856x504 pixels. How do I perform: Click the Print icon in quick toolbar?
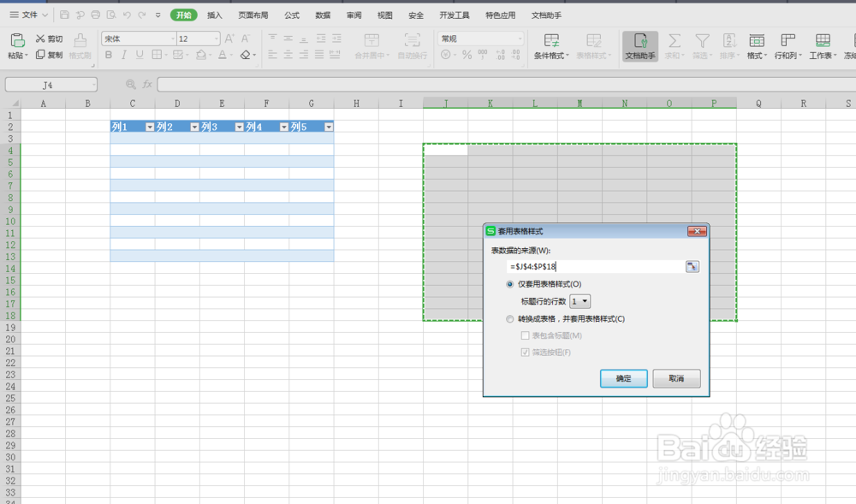[96, 15]
